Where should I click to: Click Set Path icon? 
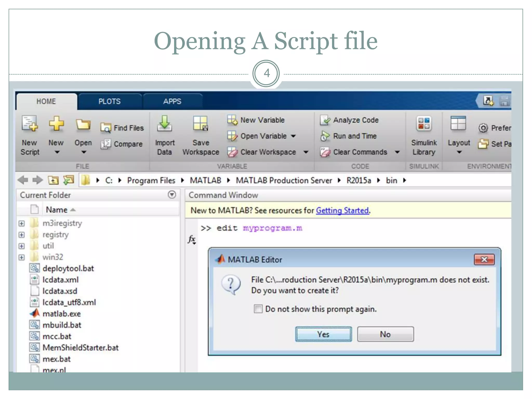pyautogui.click(x=483, y=144)
